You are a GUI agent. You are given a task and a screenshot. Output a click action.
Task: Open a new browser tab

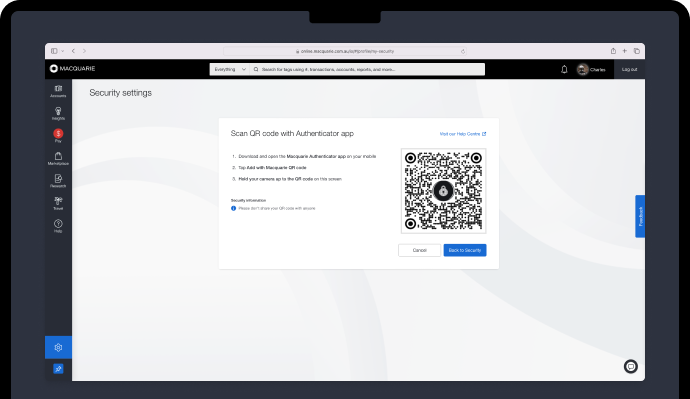[x=624, y=51]
